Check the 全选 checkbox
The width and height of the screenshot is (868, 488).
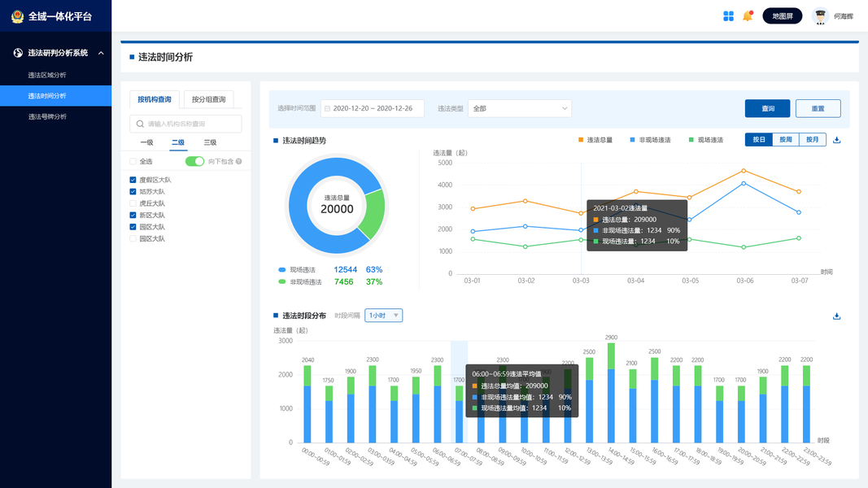tap(133, 162)
